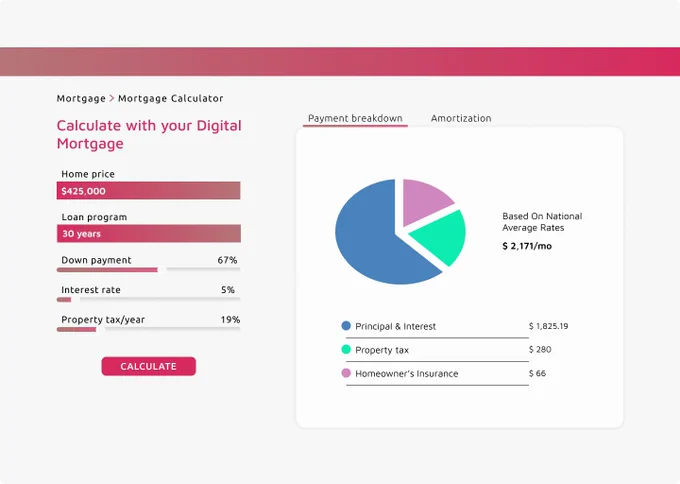This screenshot has width=680, height=484.
Task: Open the Mortgage Calculator breadcrumb
Action: coord(171,98)
